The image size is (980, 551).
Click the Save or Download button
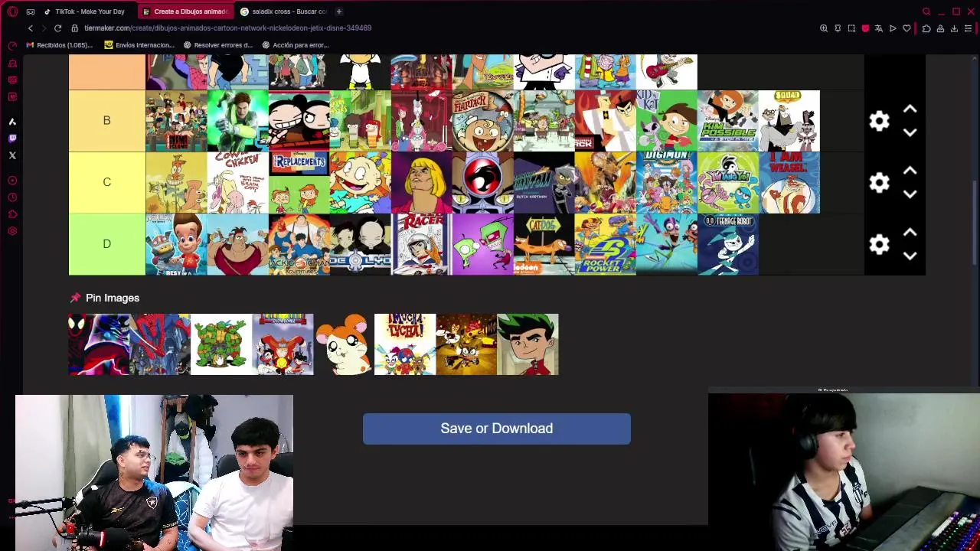click(x=497, y=429)
